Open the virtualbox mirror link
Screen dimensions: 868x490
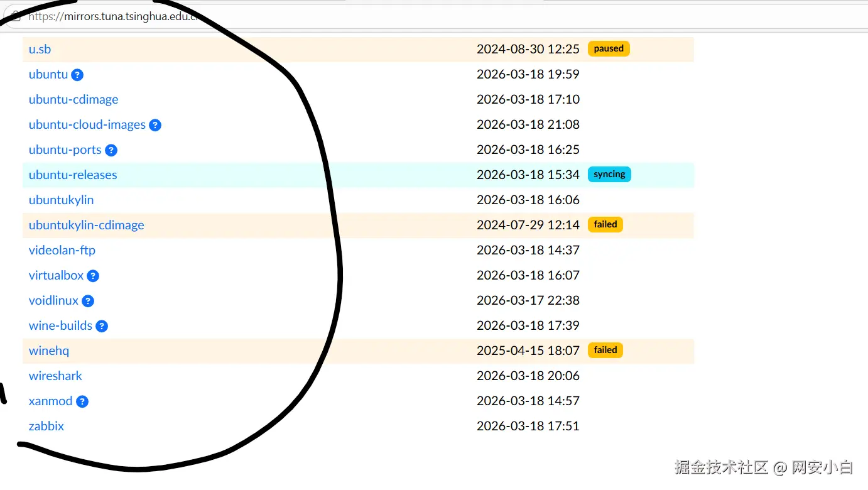coord(57,275)
